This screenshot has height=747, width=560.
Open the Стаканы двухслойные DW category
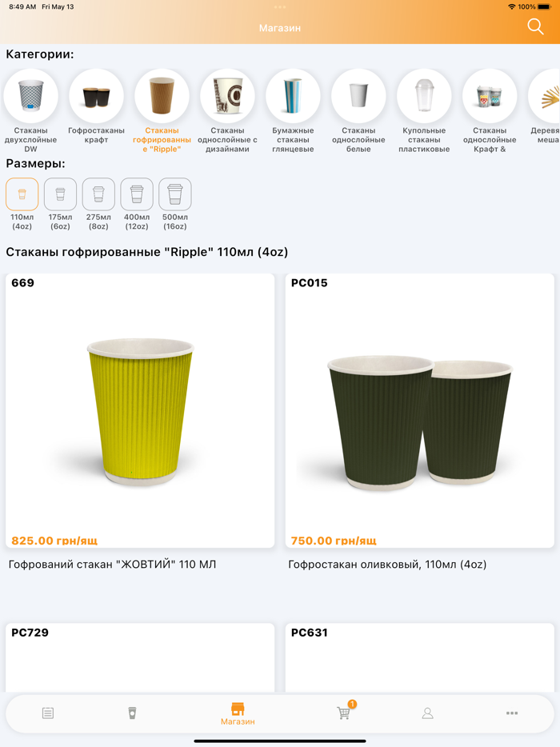[30, 96]
